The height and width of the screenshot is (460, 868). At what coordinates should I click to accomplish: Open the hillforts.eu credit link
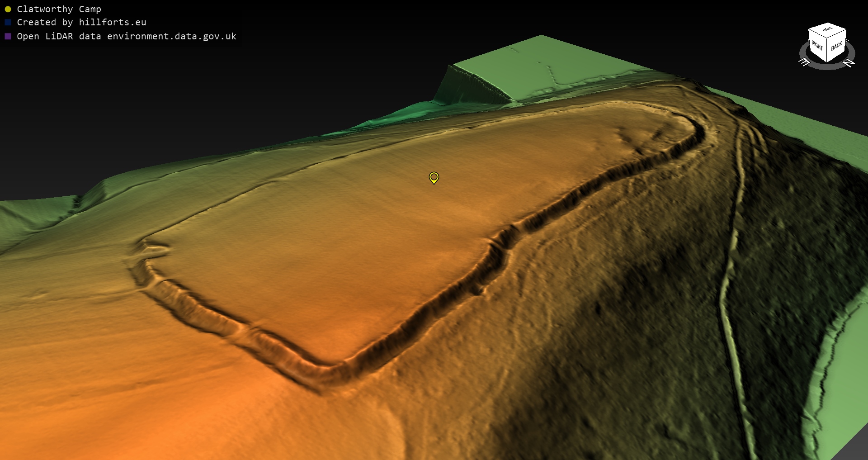pyautogui.click(x=112, y=22)
